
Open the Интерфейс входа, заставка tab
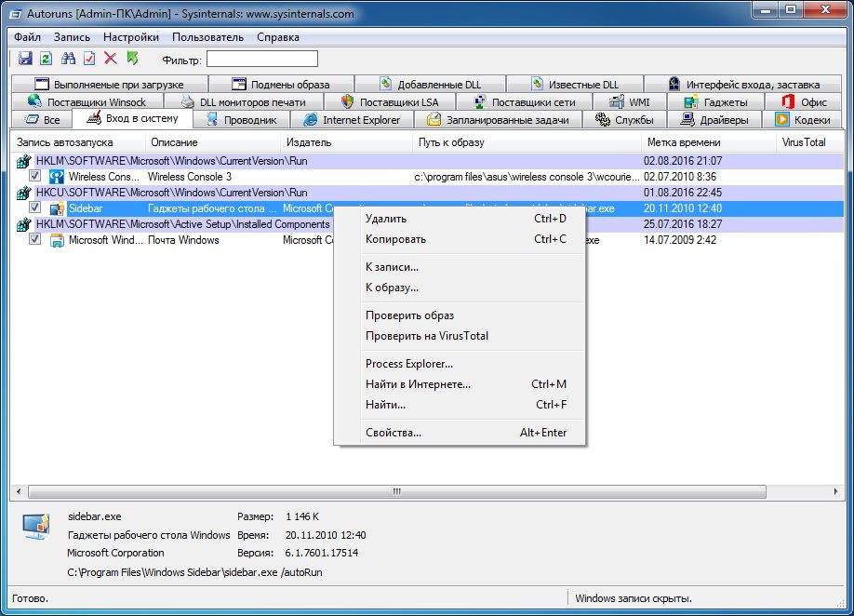744,85
